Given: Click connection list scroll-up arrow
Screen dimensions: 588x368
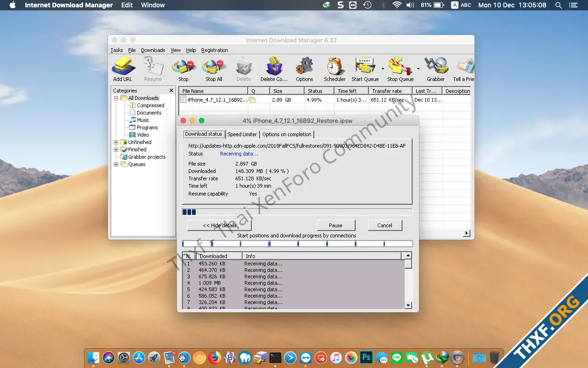Looking at the screenshot, I should [x=408, y=255].
